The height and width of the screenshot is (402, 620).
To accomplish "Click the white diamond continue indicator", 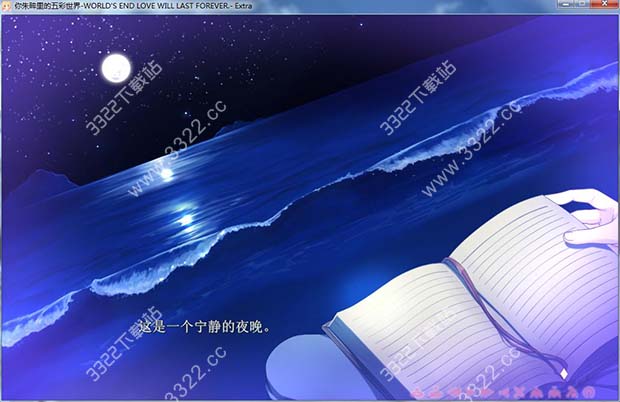I will [564, 373].
